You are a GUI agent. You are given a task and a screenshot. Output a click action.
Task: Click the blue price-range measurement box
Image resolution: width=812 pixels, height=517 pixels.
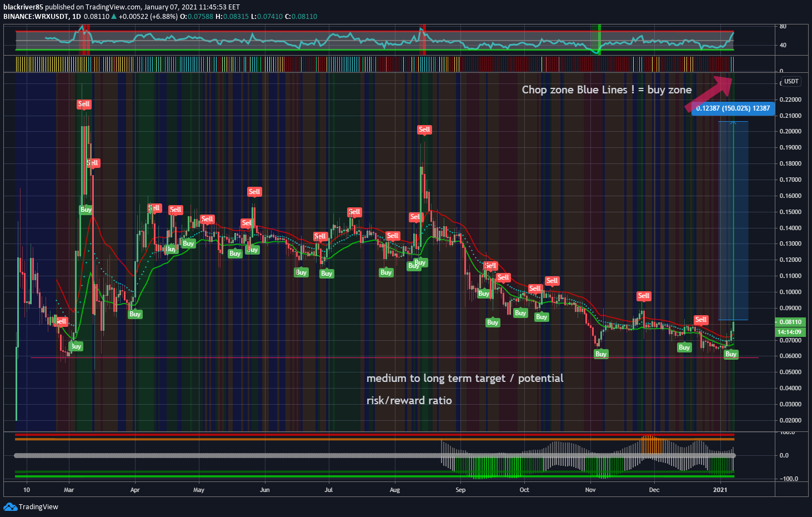(x=733, y=220)
